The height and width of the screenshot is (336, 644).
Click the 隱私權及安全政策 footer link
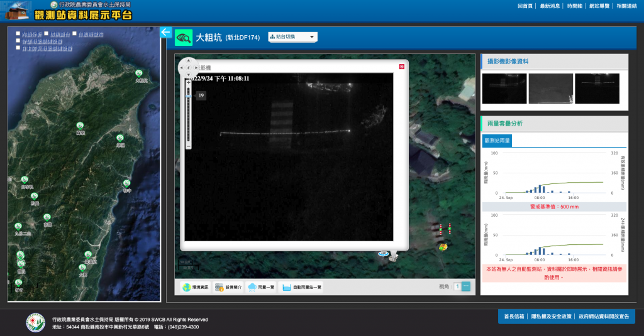[551, 317]
